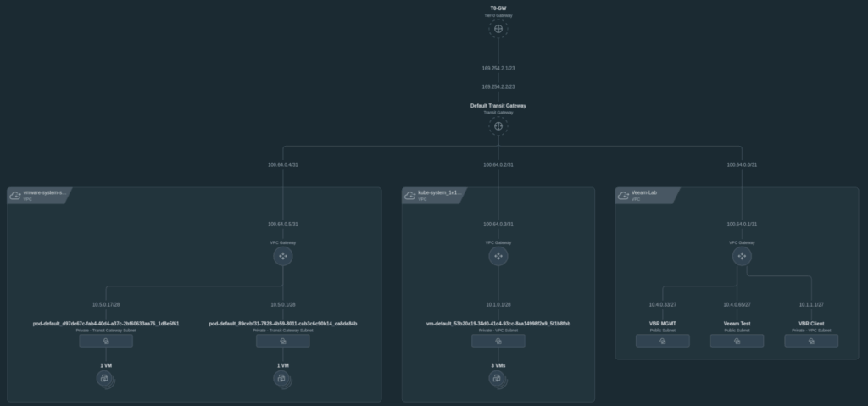The height and width of the screenshot is (406, 868).
Task: Click the 1 VM icon under pod-default_89cebf31 subnet
Action: (283, 379)
